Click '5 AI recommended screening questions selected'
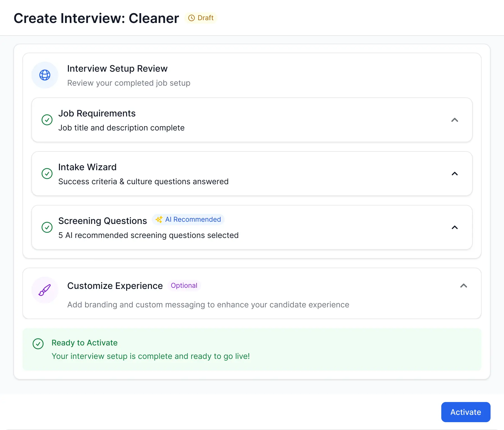The height and width of the screenshot is (430, 504). (148, 235)
